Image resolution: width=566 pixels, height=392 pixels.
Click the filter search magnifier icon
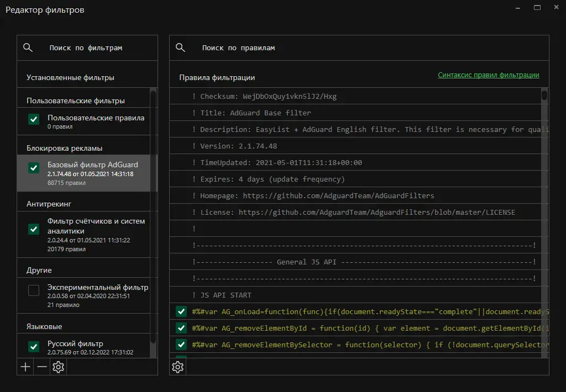coord(28,48)
